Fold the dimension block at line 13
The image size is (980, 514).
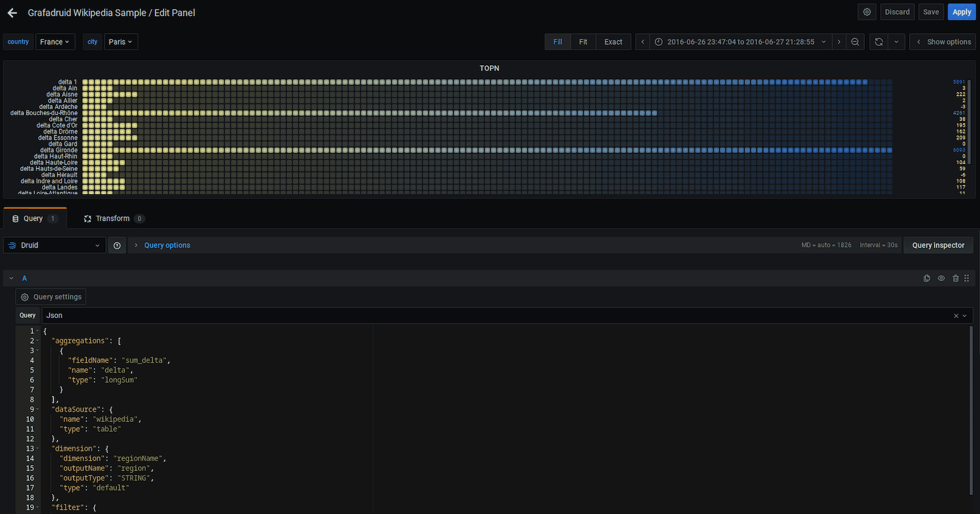click(37, 448)
